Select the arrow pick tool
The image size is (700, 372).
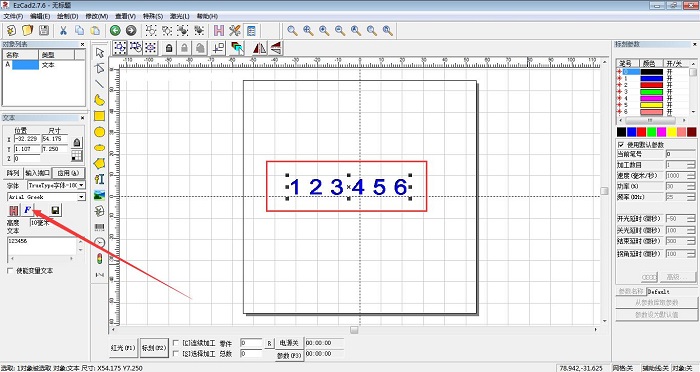click(99, 53)
